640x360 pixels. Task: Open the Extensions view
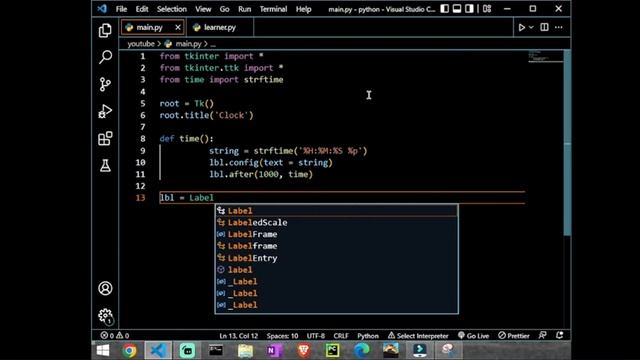tap(105, 138)
